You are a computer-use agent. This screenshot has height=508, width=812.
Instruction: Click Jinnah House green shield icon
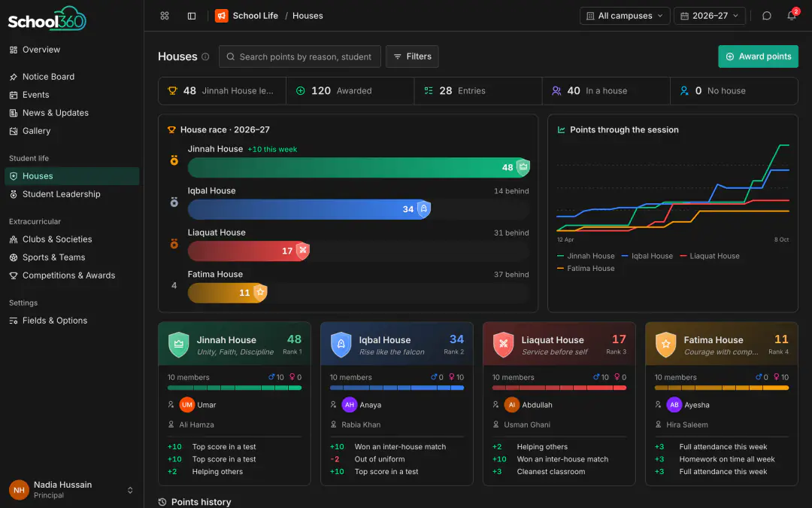[x=179, y=345]
